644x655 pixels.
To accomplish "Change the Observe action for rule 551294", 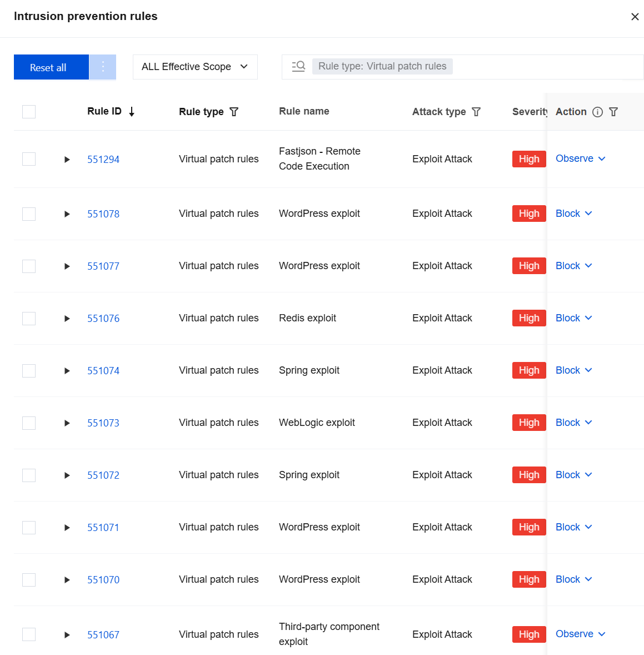I will (580, 158).
